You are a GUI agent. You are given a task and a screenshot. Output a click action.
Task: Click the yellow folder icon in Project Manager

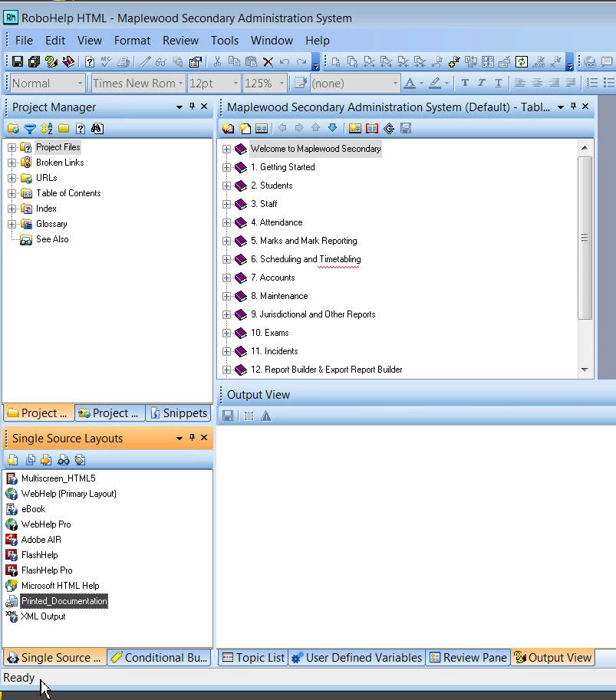coord(64,129)
